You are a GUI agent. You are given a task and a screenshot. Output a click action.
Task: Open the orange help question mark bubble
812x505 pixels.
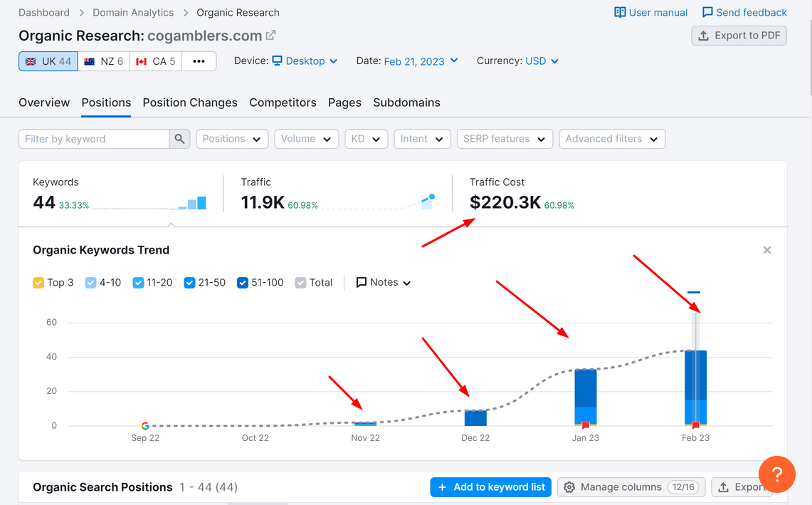click(x=777, y=474)
